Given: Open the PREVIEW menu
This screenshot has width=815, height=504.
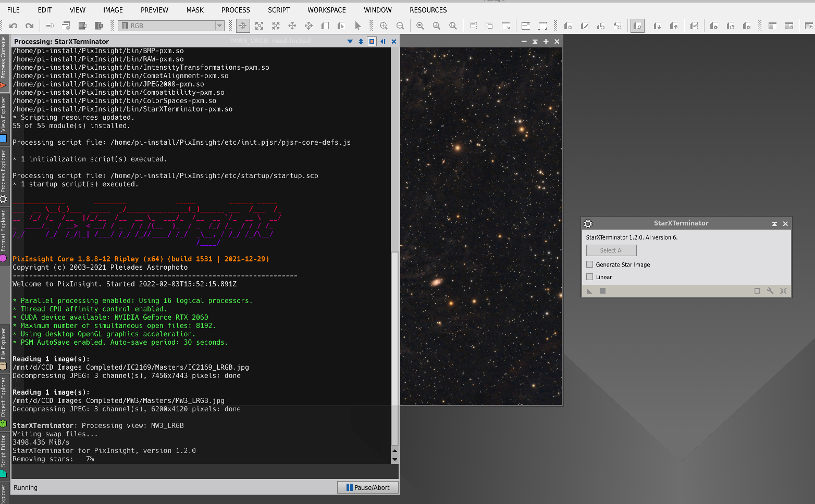Looking at the screenshot, I should pyautogui.click(x=155, y=10).
